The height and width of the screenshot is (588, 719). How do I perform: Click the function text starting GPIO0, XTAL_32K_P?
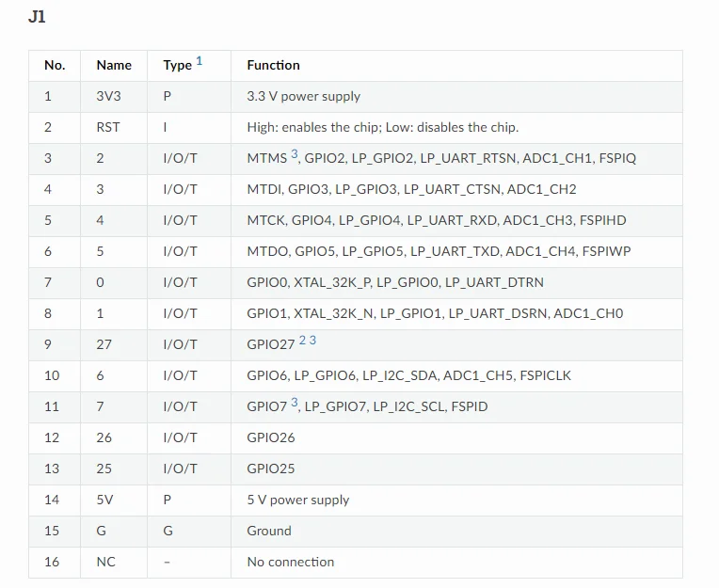coord(395,282)
